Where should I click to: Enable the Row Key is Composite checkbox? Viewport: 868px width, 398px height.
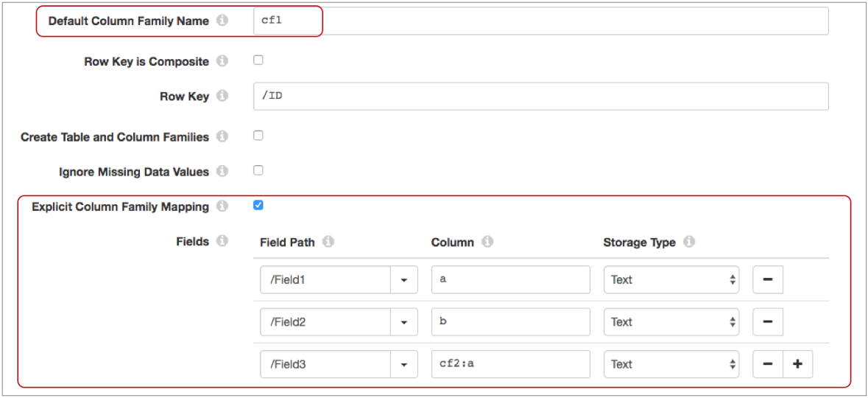[x=258, y=60]
